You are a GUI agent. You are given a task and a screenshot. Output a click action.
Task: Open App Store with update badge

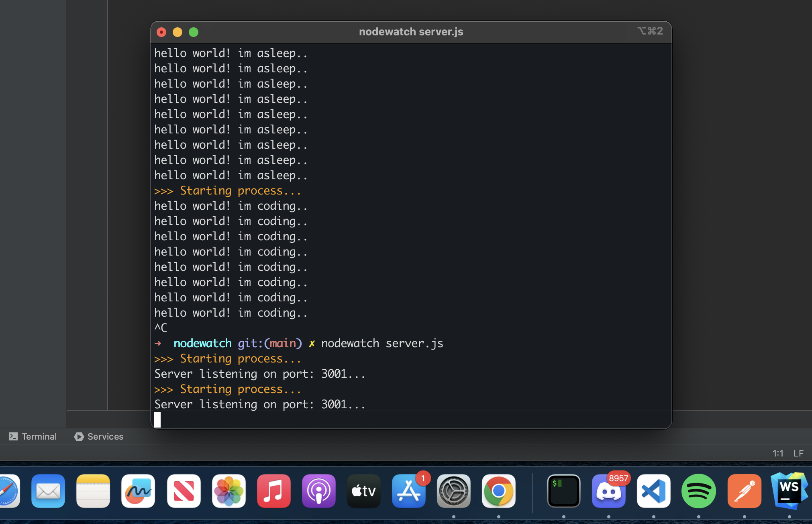tap(409, 491)
